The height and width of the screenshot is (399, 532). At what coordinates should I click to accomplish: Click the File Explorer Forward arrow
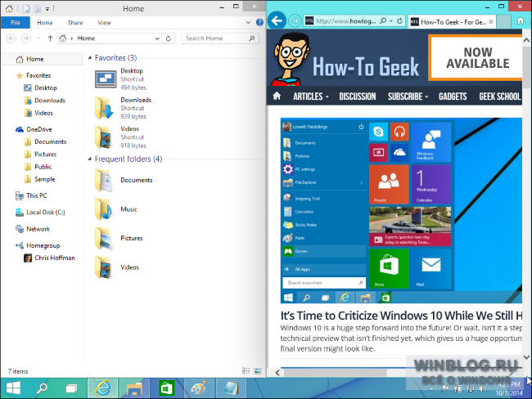(x=26, y=38)
